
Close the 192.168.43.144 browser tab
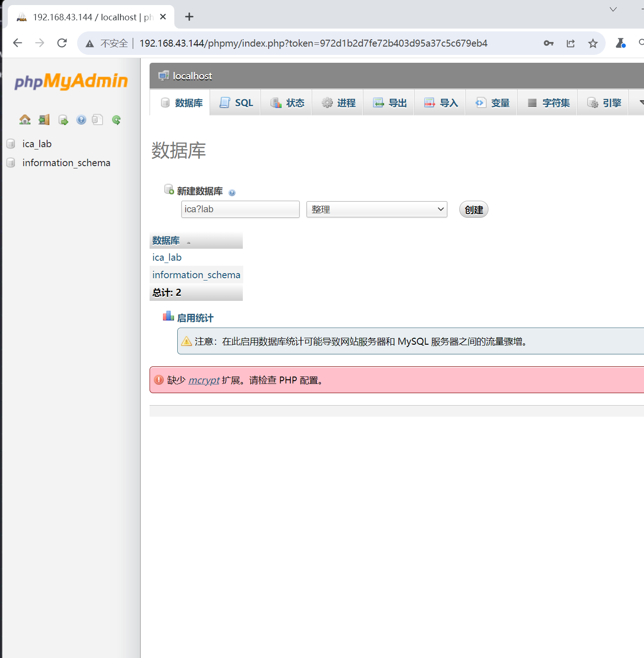tap(163, 17)
